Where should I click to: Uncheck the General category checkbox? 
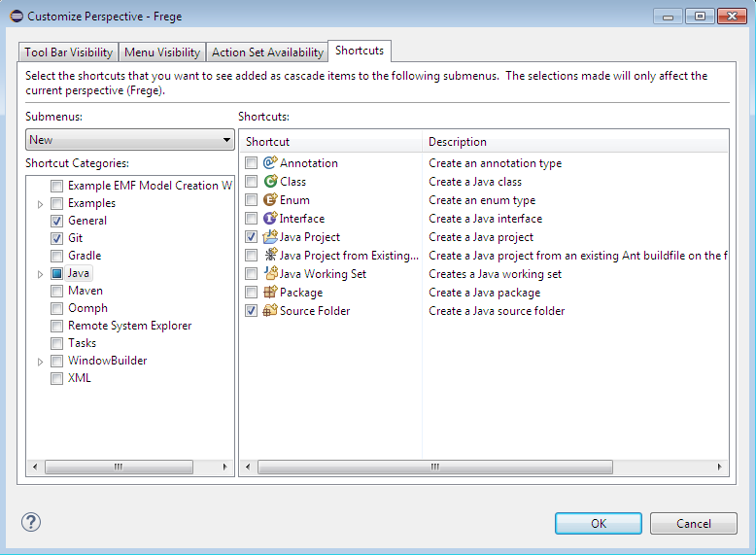pyautogui.click(x=56, y=221)
